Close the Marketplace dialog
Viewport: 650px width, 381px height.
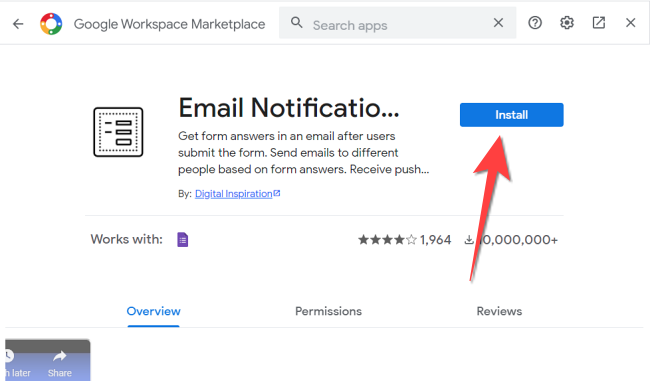[x=631, y=23]
